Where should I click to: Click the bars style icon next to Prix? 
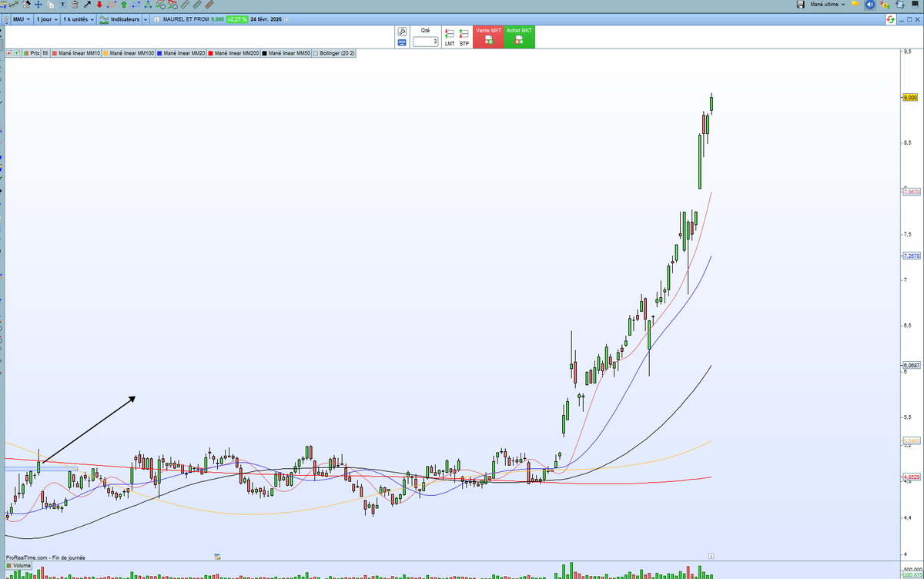[x=45, y=53]
